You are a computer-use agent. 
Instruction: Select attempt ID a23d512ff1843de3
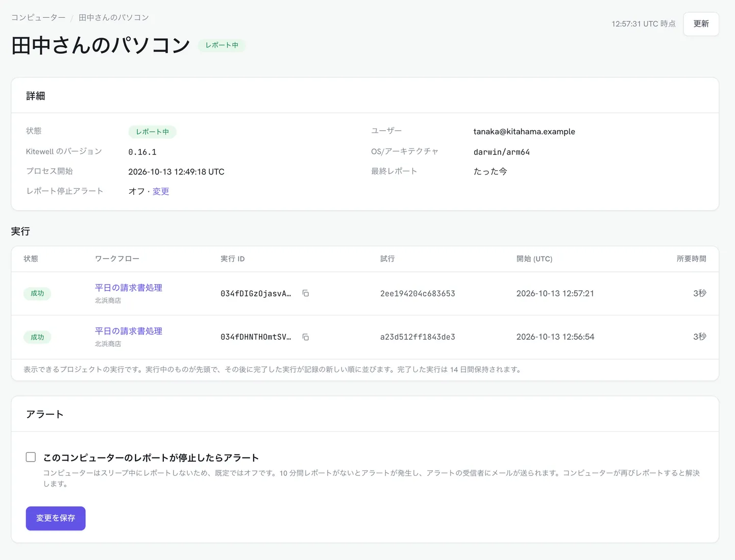(x=418, y=337)
